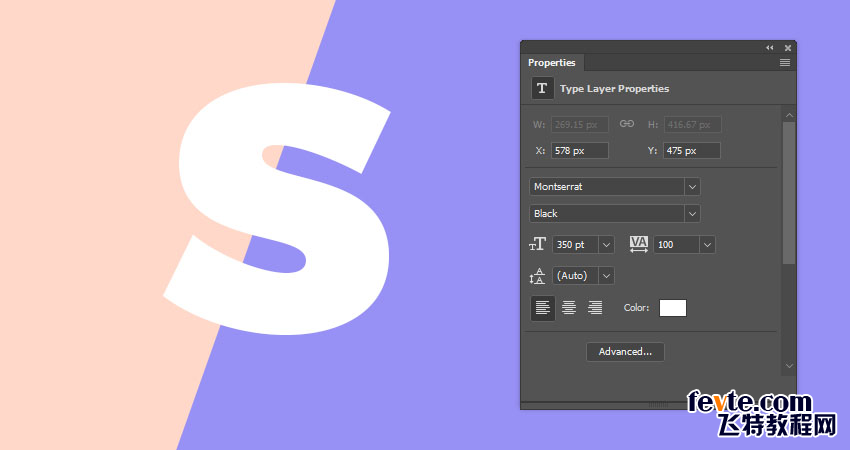Select left align text

coord(543,308)
